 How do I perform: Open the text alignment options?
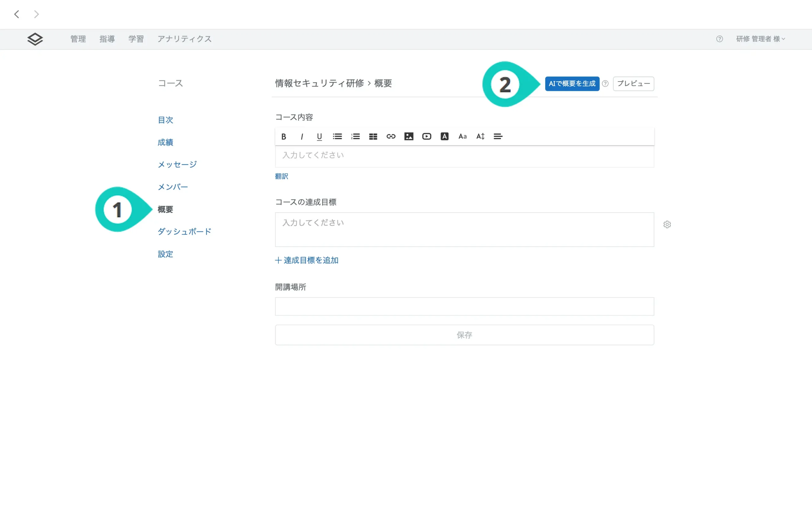(498, 136)
